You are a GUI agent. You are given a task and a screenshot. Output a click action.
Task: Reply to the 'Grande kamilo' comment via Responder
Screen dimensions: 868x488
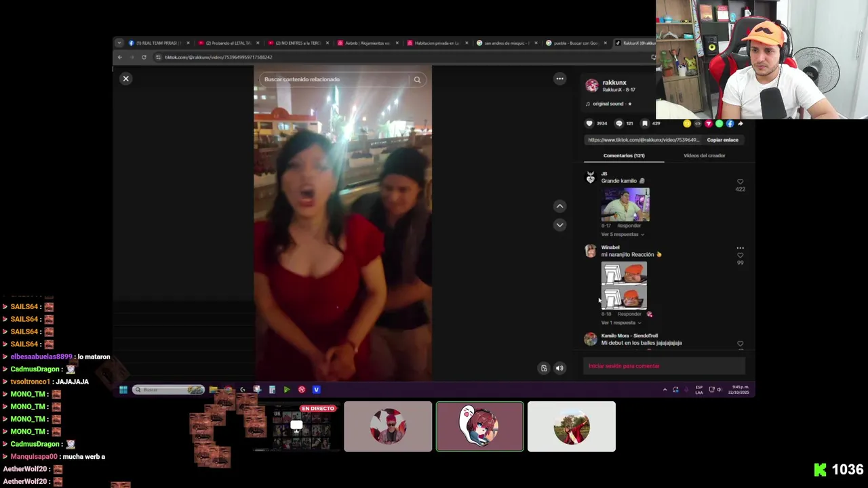tap(629, 226)
